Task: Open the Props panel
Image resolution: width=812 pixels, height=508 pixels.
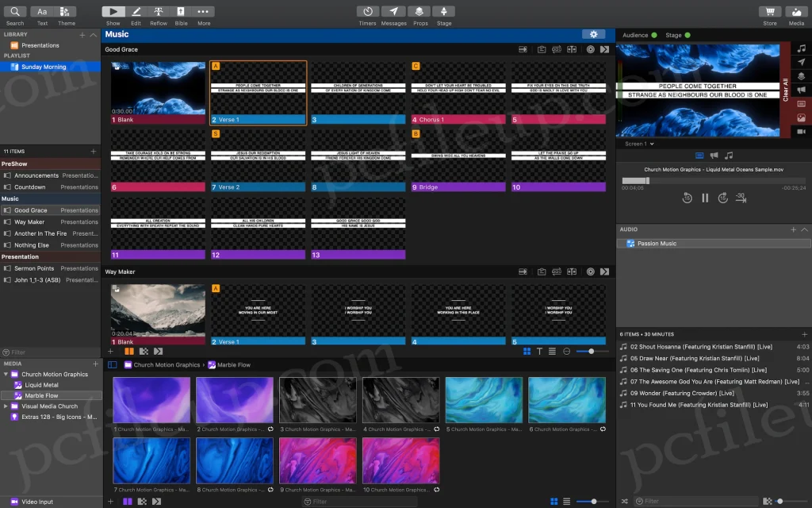Action: pyautogui.click(x=419, y=13)
